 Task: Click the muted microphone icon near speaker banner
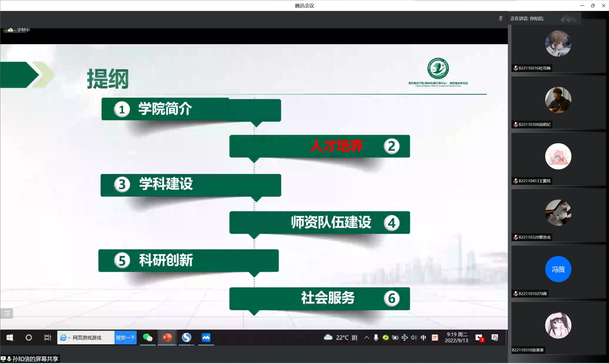click(x=500, y=18)
